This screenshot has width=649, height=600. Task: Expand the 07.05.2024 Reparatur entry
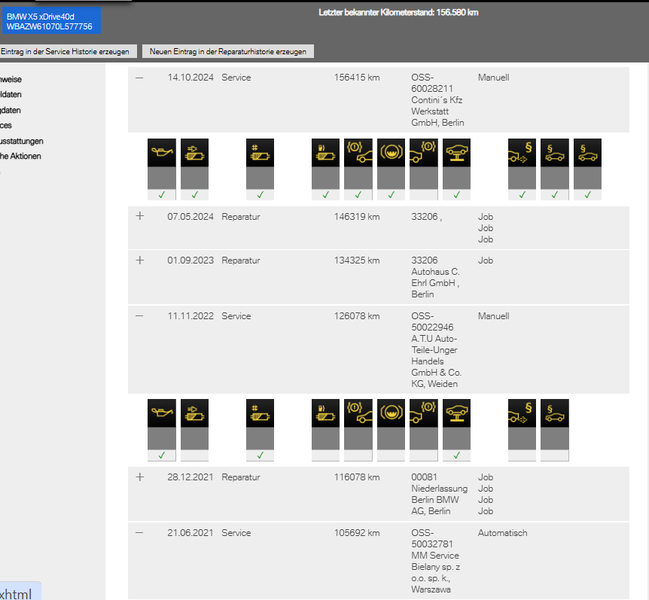tap(140, 216)
